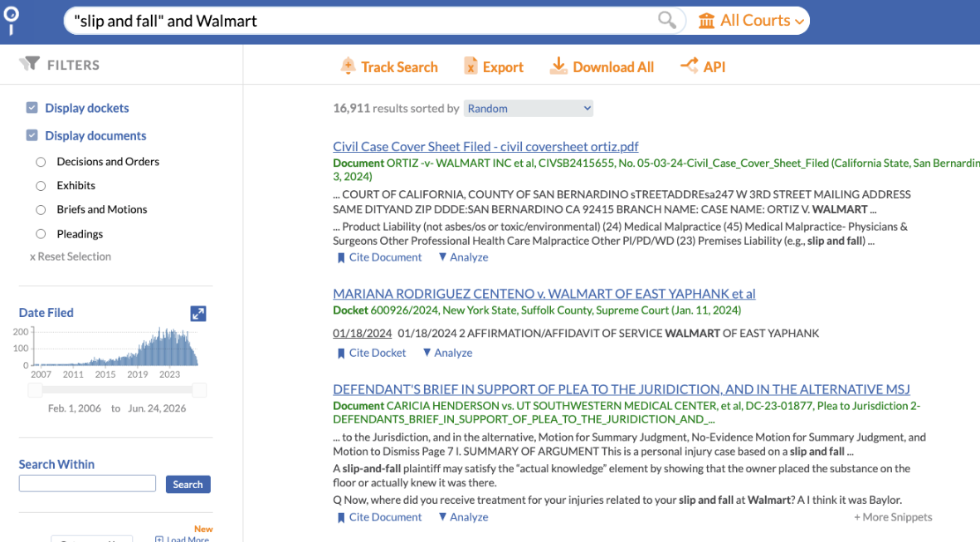Click the Track Search bell icon
The image size is (980, 542).
349,66
